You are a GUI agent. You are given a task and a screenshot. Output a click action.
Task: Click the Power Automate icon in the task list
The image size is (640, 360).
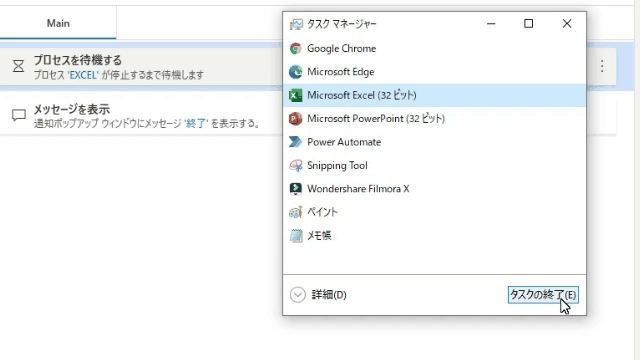coord(296,142)
